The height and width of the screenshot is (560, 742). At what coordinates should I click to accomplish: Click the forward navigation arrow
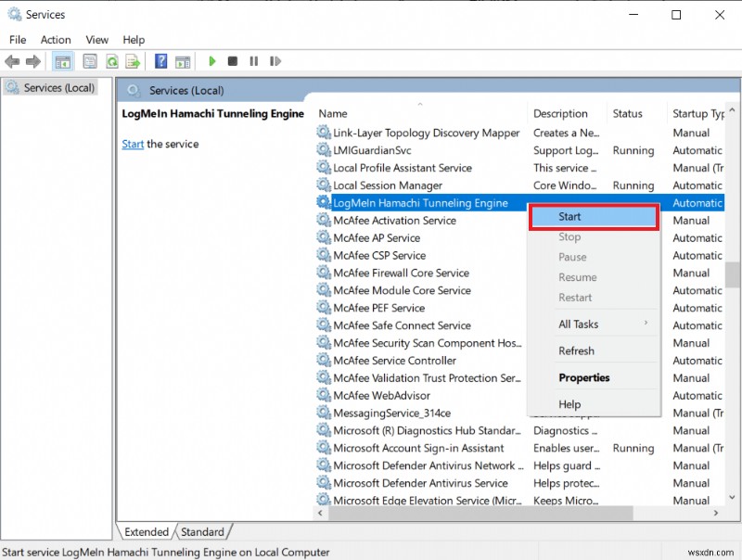(34, 61)
